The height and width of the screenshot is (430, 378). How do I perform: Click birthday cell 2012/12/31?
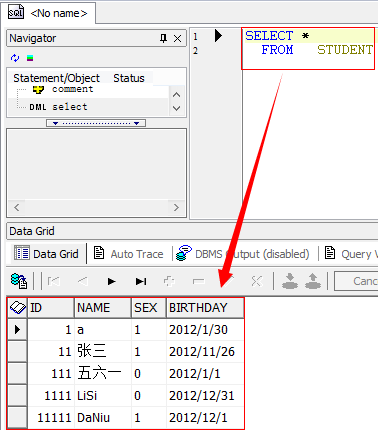click(x=205, y=396)
